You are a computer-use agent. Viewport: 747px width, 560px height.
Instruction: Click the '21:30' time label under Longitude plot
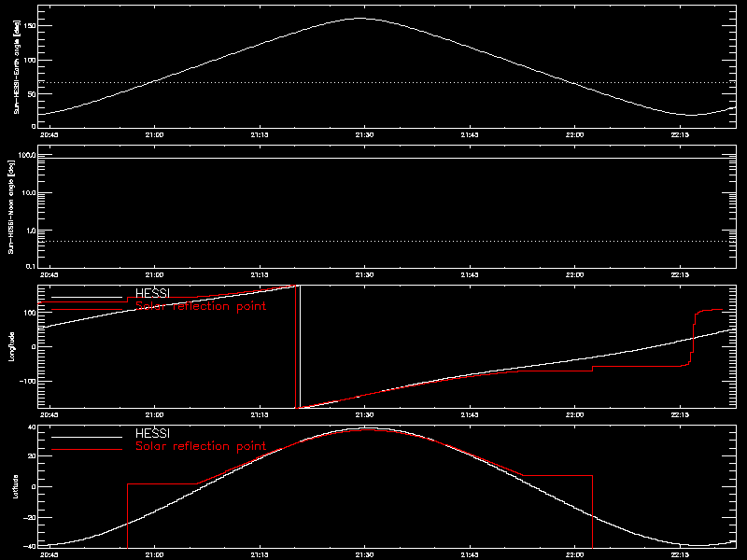[364, 414]
